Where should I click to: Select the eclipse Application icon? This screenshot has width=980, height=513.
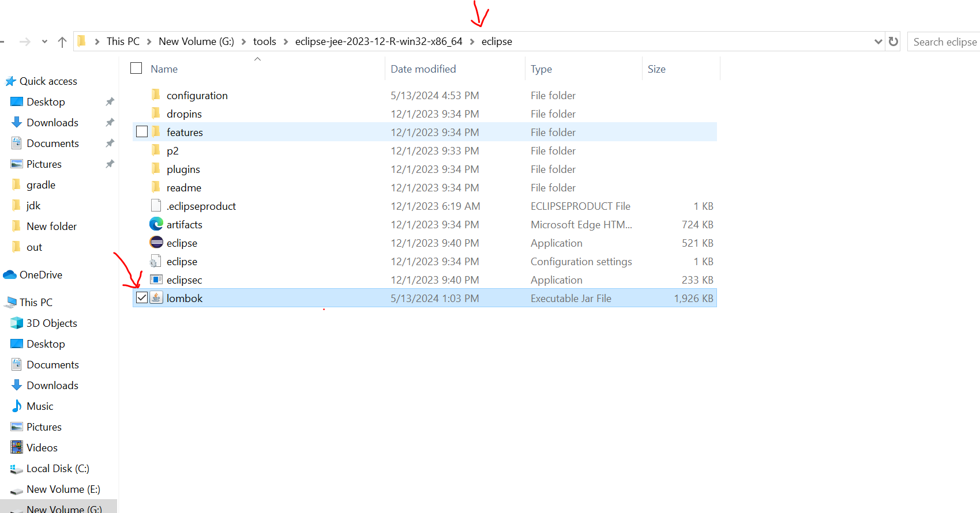coord(156,242)
